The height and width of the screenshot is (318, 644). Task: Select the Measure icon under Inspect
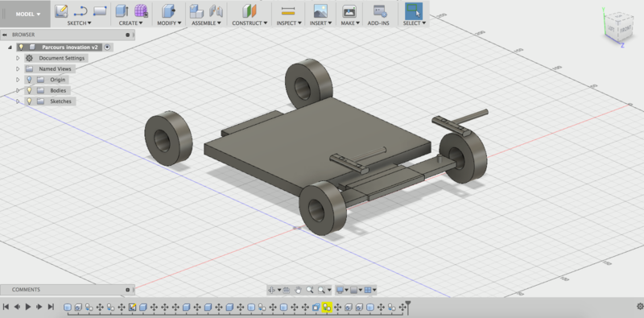click(289, 11)
